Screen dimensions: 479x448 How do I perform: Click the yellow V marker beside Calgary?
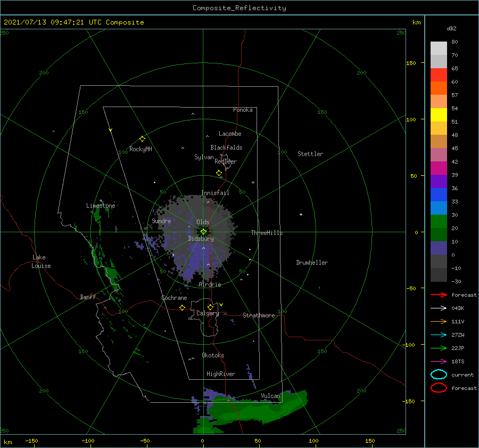click(221, 305)
